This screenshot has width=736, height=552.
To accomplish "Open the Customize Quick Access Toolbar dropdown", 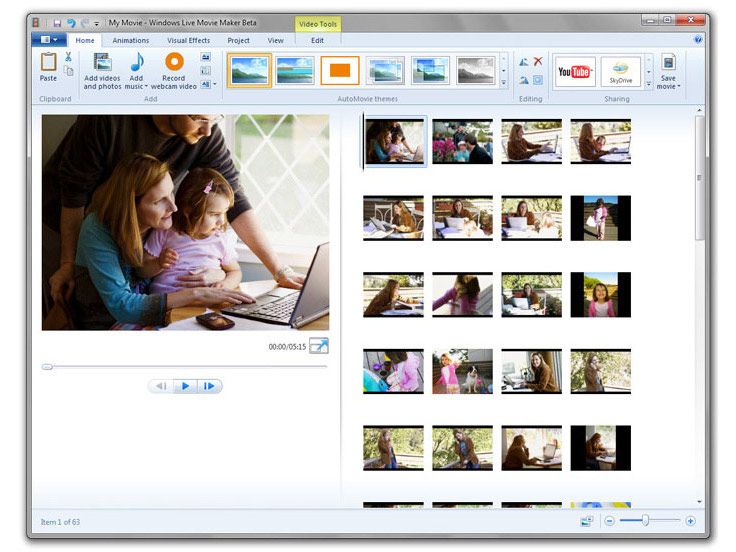I will (97, 23).
